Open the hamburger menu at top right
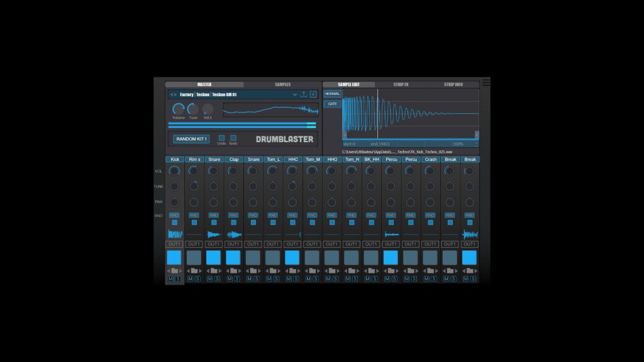 486,83
